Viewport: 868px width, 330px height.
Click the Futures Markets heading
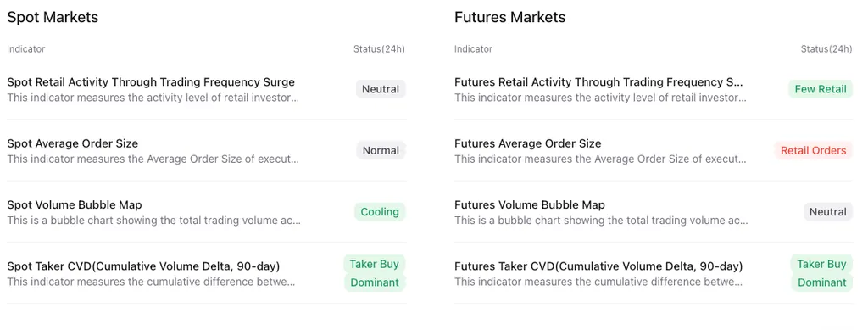click(x=509, y=17)
